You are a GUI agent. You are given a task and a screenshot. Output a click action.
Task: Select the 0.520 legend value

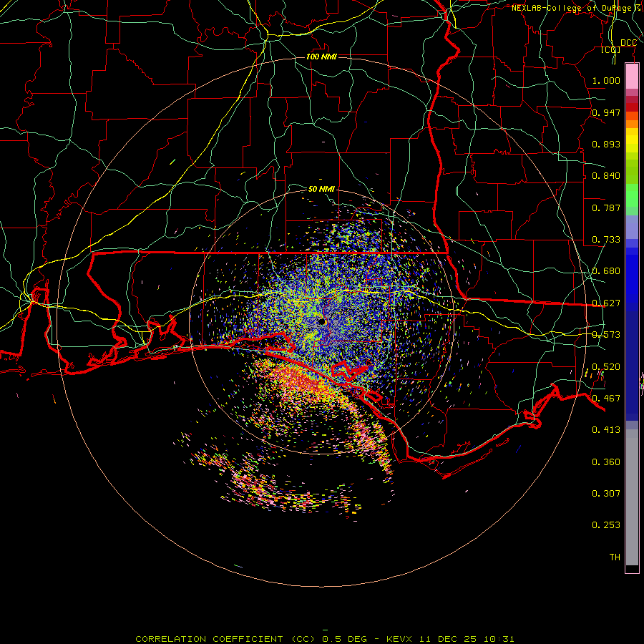click(x=606, y=367)
